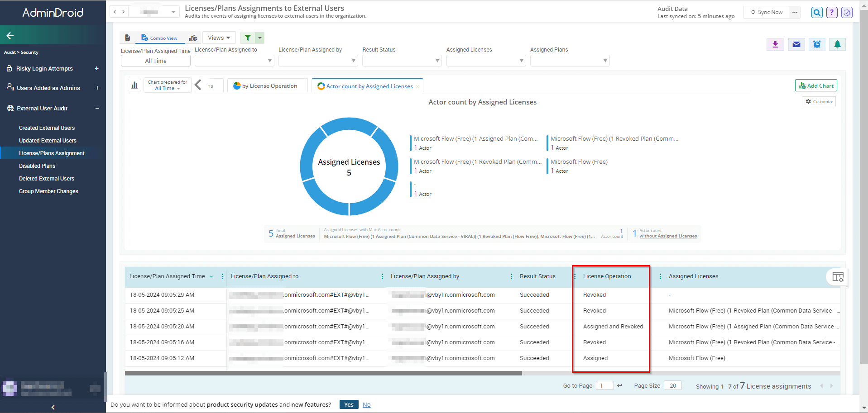Click the download/export report icon
This screenshot has width=868, height=413.
[775, 44]
